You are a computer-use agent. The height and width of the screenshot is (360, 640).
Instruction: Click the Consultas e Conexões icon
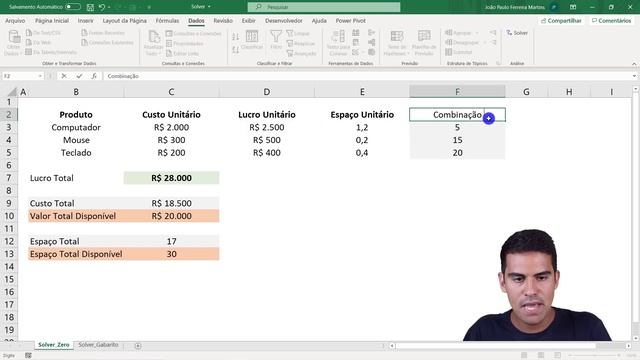[x=169, y=33]
